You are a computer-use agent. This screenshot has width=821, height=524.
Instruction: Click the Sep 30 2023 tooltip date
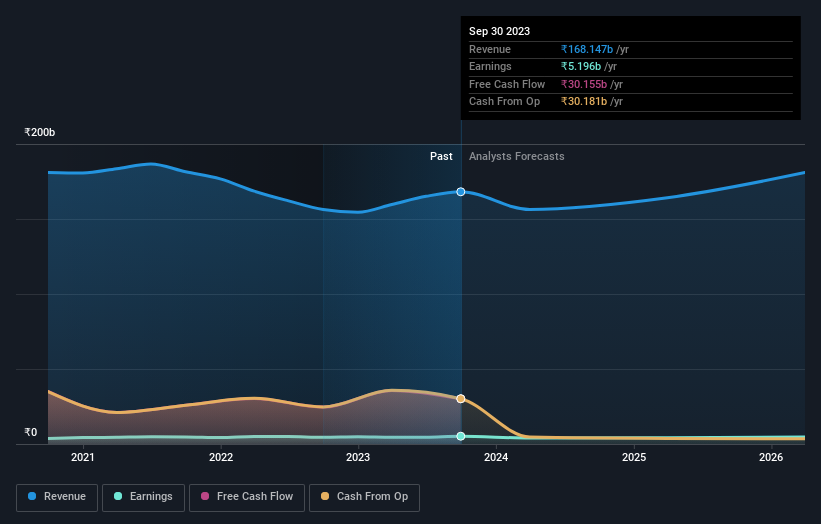[500, 31]
